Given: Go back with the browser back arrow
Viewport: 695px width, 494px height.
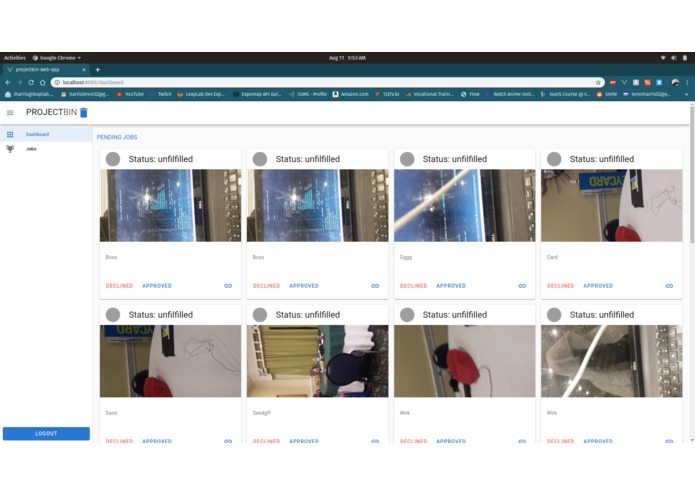Looking at the screenshot, I should tap(8, 82).
